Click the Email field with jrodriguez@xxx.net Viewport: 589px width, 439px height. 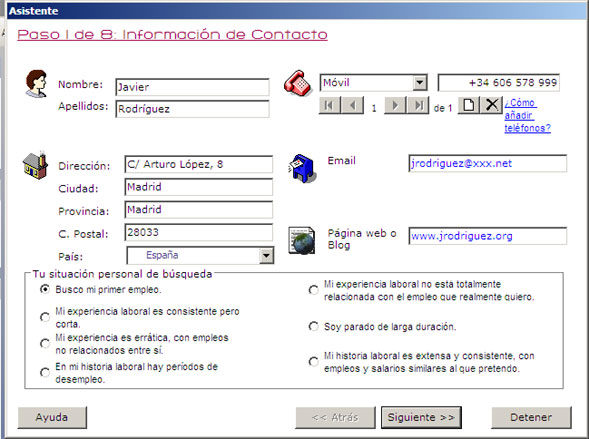488,164
